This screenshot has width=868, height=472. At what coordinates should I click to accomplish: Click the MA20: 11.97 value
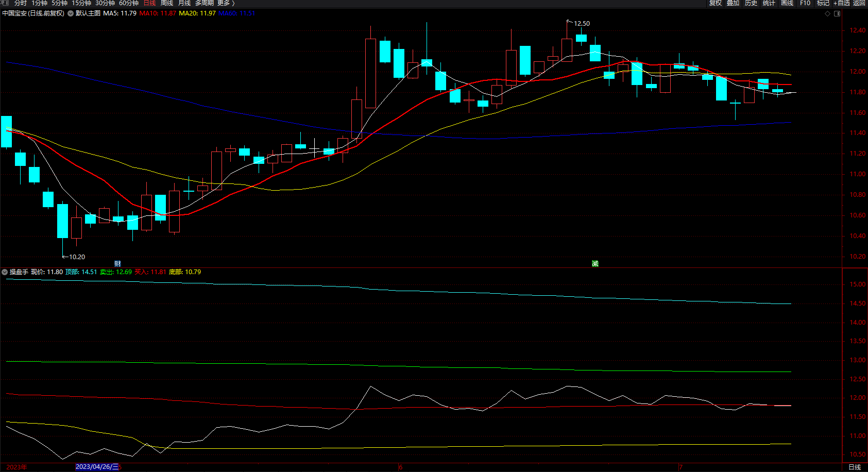pos(197,13)
